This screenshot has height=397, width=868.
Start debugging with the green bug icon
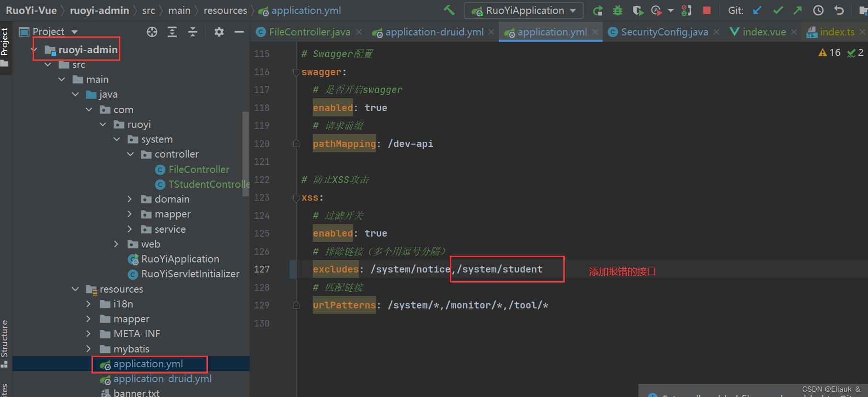pyautogui.click(x=617, y=11)
